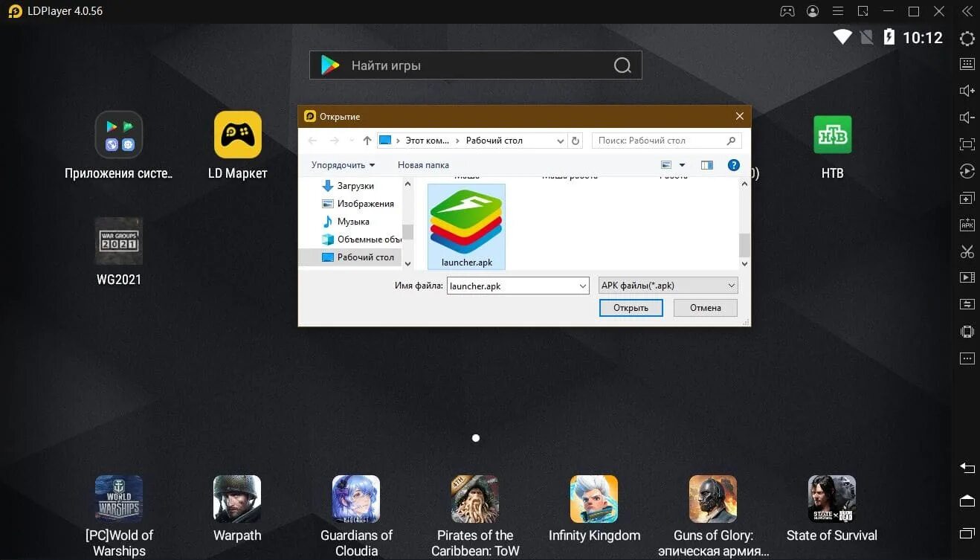Launch the Infinity Kingdom app
The width and height of the screenshot is (980, 560).
594,508
